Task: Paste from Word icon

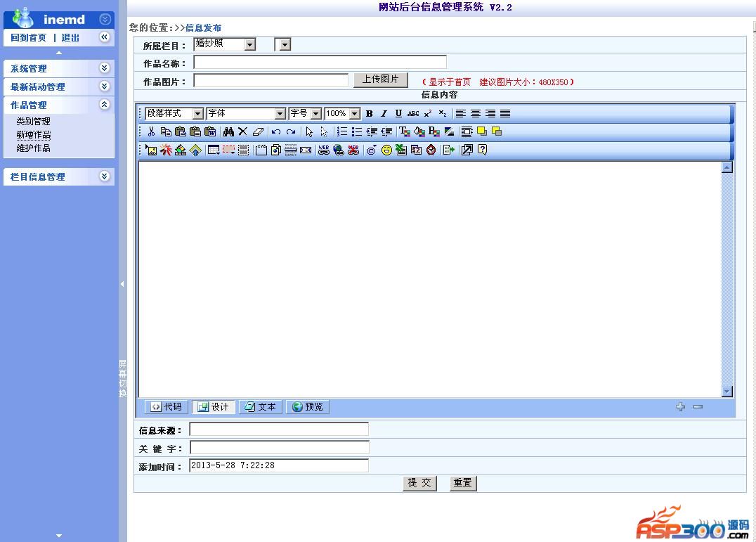Action: 210,131
